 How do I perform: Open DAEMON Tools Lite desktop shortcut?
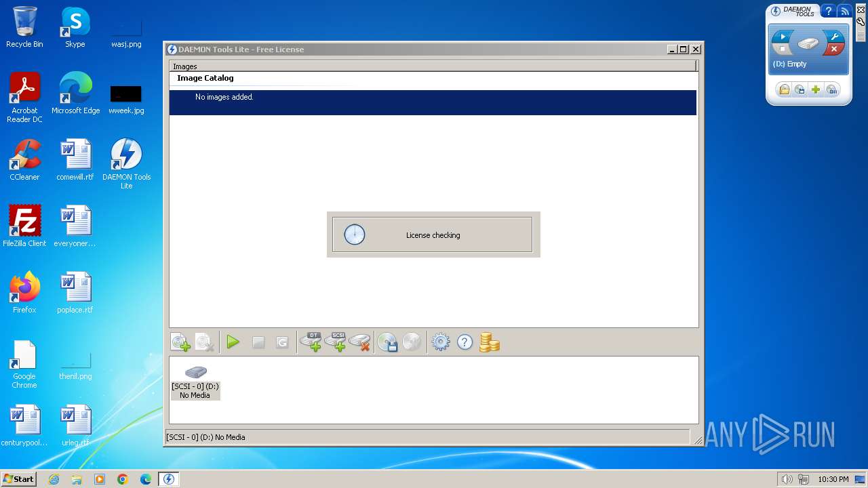pos(126,164)
